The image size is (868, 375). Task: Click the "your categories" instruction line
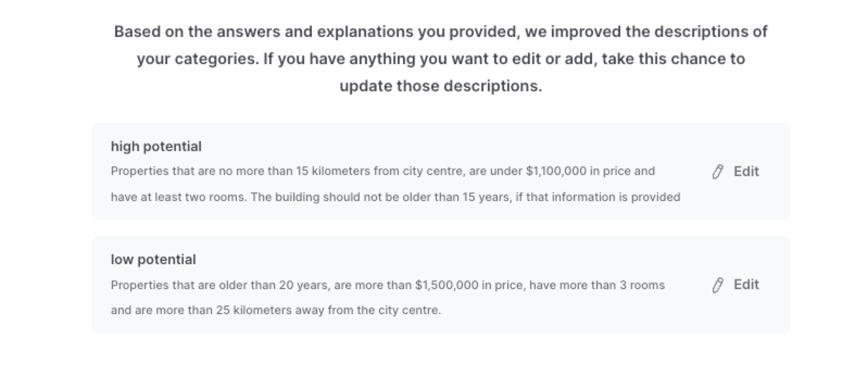(x=441, y=59)
